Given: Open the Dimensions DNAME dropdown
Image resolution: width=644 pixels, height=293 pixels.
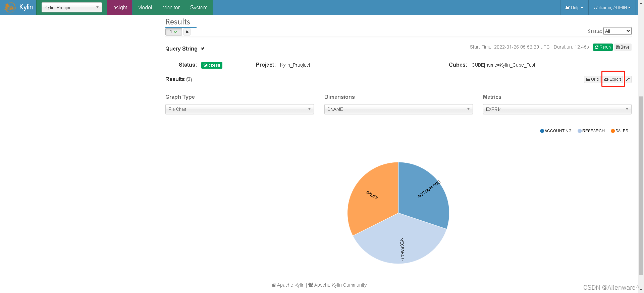Looking at the screenshot, I should click(x=398, y=109).
